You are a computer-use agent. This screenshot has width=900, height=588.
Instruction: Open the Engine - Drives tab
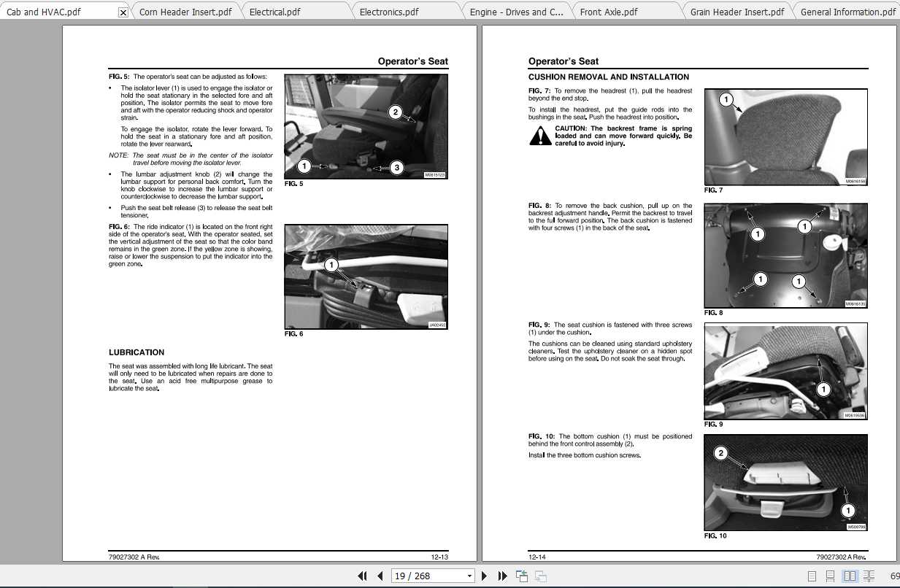click(517, 12)
